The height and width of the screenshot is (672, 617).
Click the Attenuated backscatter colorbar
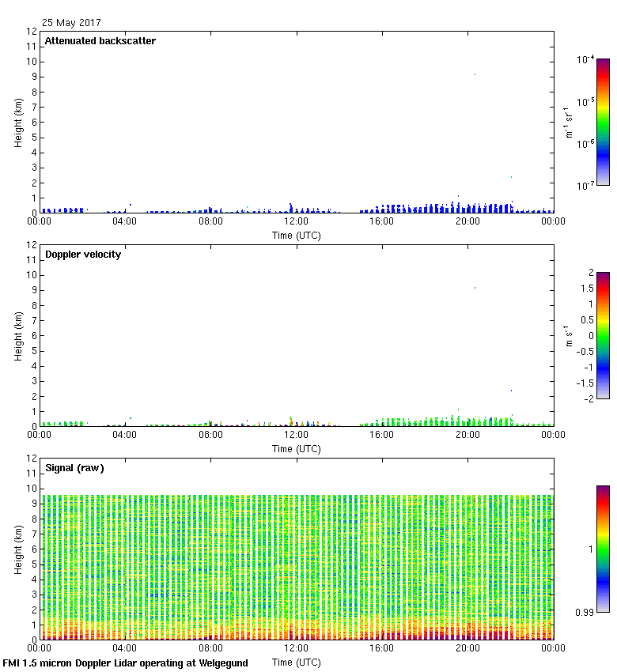click(x=603, y=122)
